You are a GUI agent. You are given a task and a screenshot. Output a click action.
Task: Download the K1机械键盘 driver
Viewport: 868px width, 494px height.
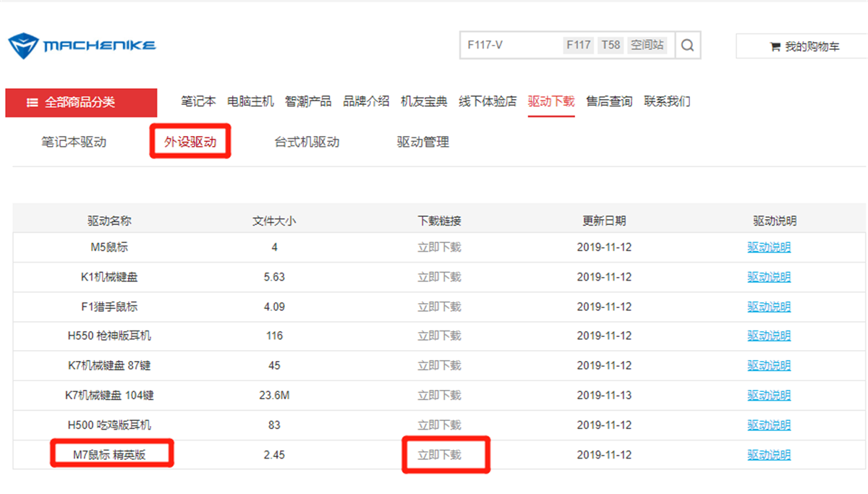(x=439, y=277)
